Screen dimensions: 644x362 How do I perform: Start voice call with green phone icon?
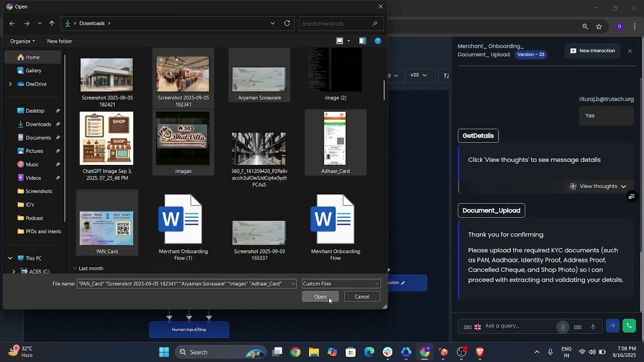pyautogui.click(x=629, y=326)
